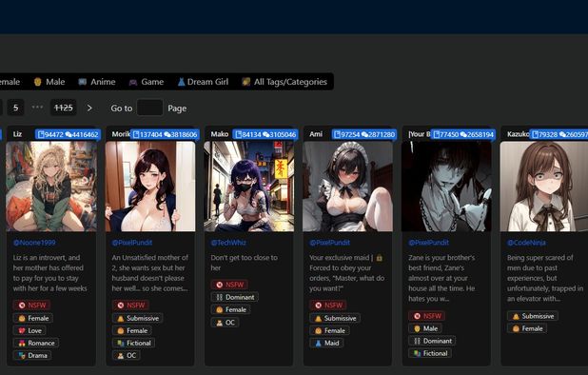Open the Zane dark character image

pos(446,187)
